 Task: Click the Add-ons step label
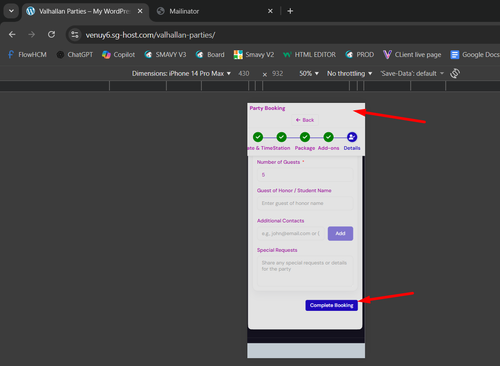pos(328,148)
